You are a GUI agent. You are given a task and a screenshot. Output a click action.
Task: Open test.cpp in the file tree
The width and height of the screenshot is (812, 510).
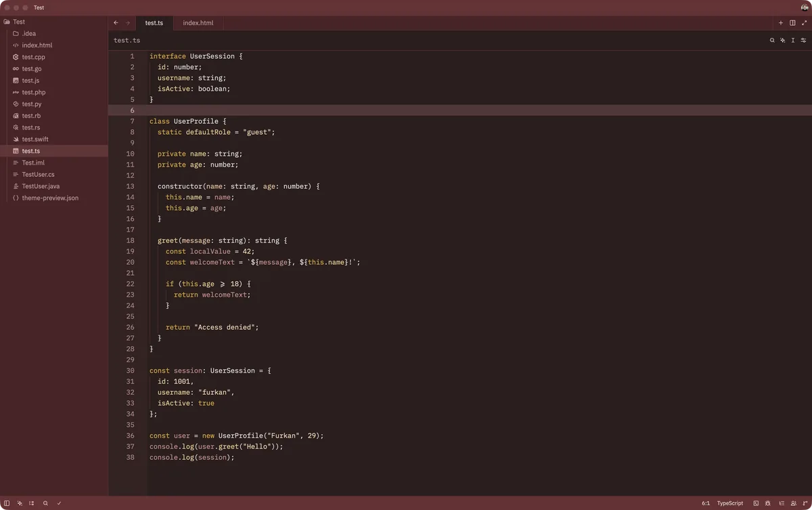pyautogui.click(x=54, y=57)
